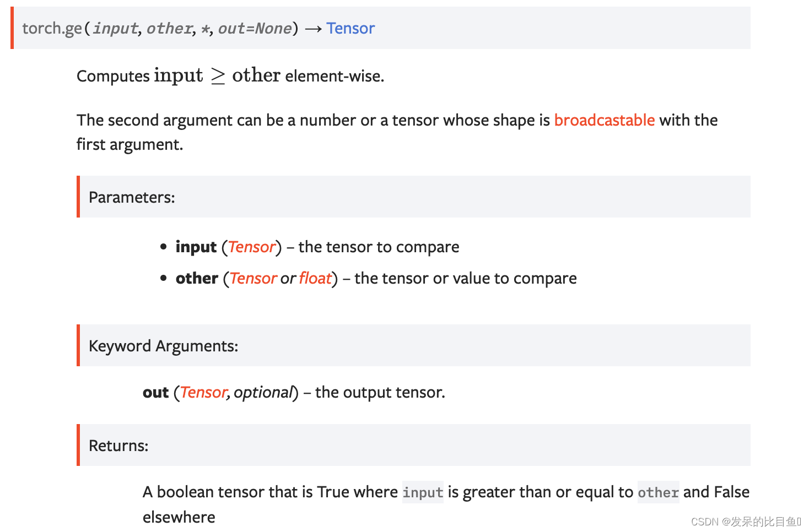
Task: Click the input ≥ other math expression
Action: coord(217,75)
